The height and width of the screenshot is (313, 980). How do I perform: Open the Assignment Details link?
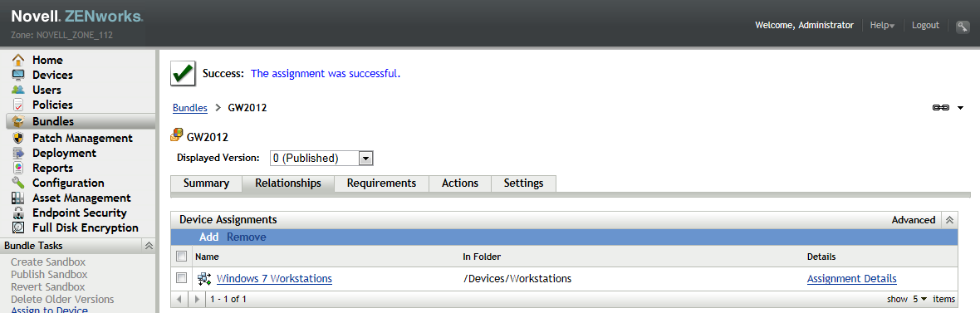click(x=852, y=279)
